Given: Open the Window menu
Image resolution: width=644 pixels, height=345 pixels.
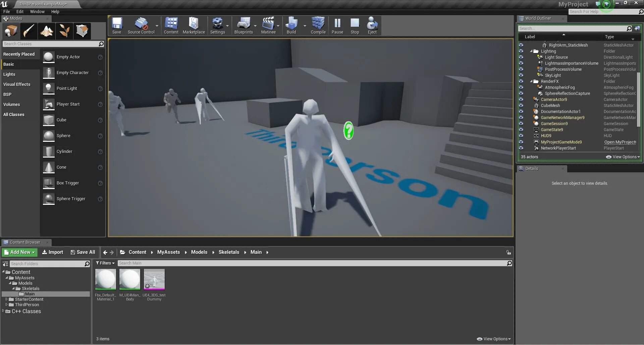Looking at the screenshot, I should 37,12.
